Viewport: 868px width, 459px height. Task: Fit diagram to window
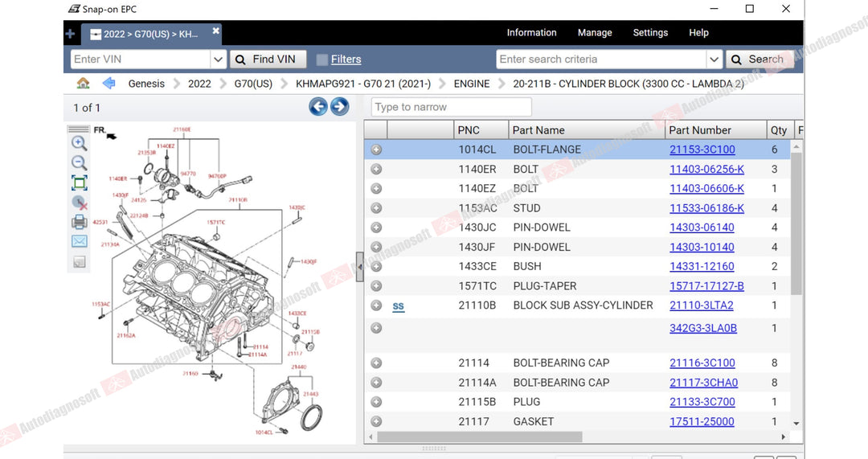coord(79,182)
